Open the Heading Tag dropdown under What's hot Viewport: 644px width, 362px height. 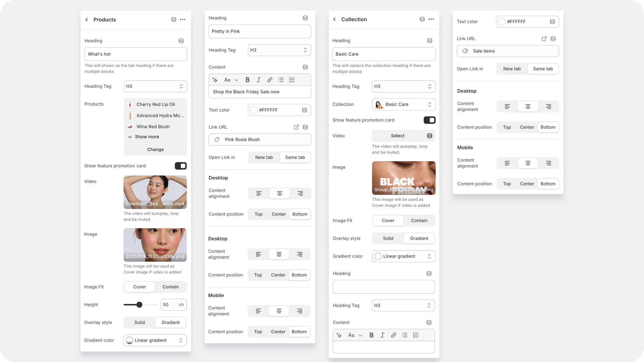pos(155,86)
